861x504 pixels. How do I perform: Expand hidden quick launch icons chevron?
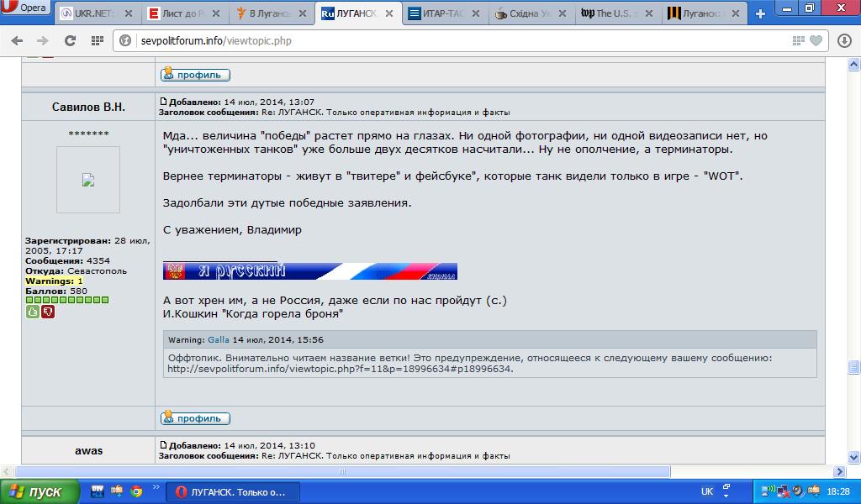(x=156, y=487)
